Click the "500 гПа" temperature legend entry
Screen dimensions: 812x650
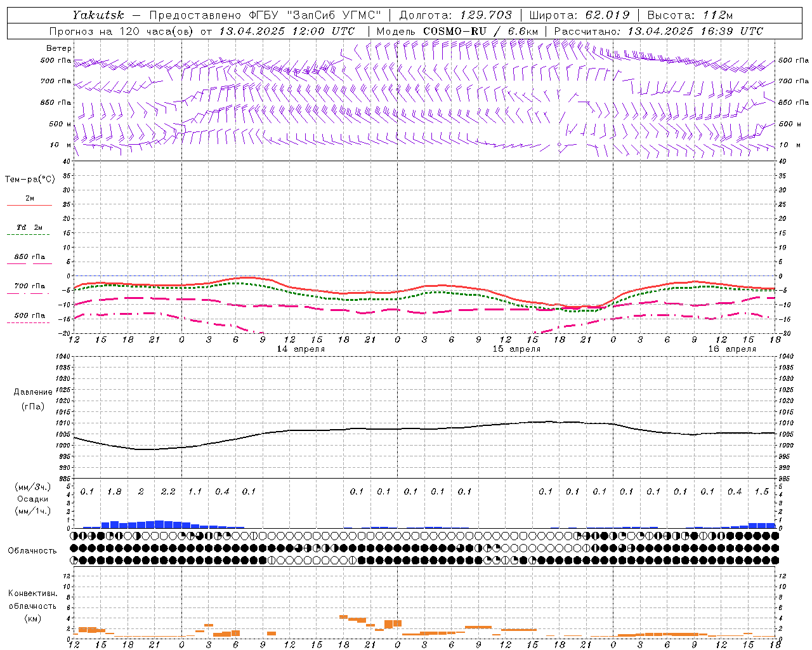(x=29, y=315)
